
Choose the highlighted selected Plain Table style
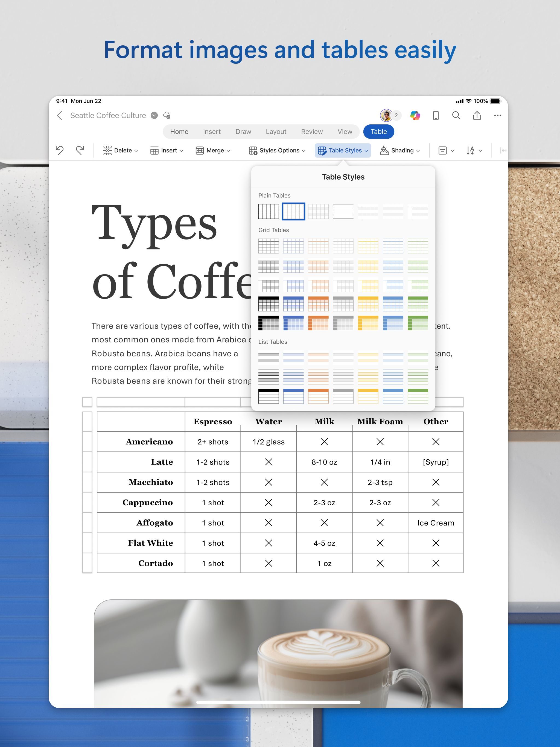click(293, 211)
